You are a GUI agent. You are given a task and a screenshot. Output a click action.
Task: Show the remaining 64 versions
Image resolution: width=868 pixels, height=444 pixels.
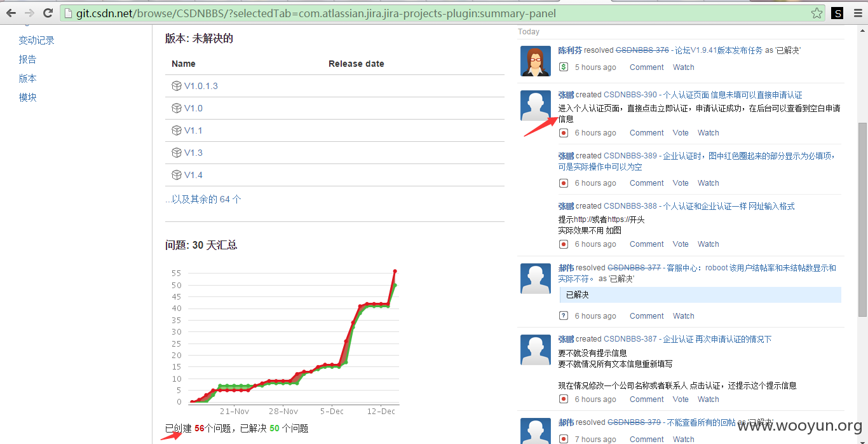click(203, 199)
